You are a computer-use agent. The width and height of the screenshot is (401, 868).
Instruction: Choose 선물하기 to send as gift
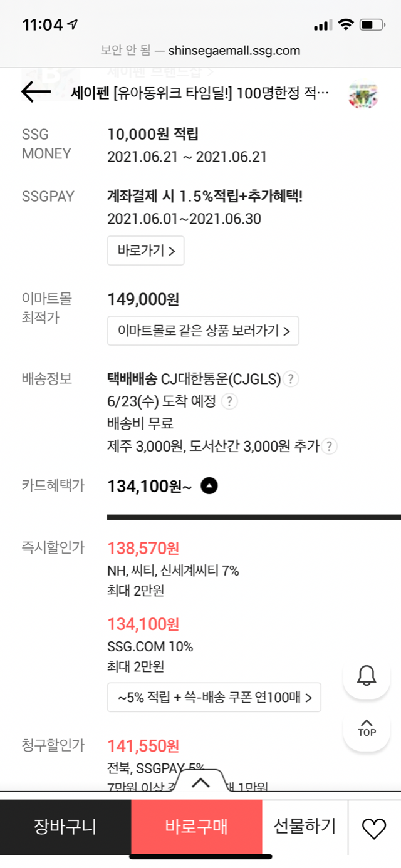[x=305, y=827]
